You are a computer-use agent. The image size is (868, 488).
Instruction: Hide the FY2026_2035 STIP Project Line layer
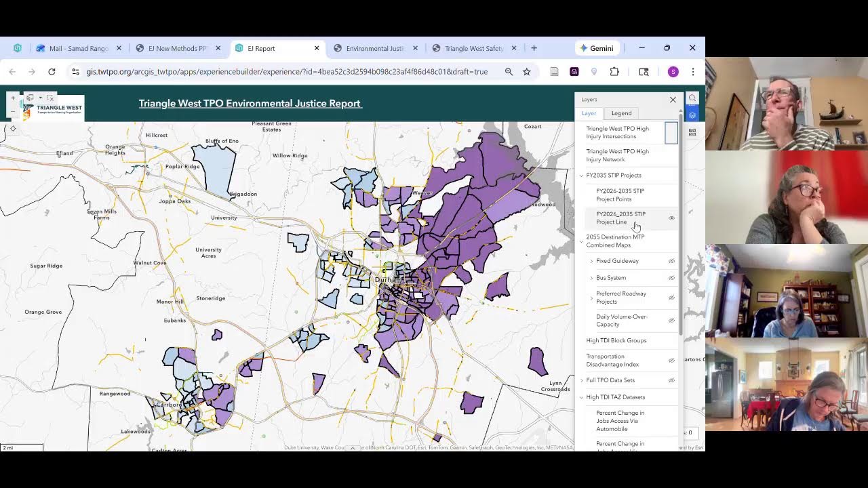[x=671, y=218]
